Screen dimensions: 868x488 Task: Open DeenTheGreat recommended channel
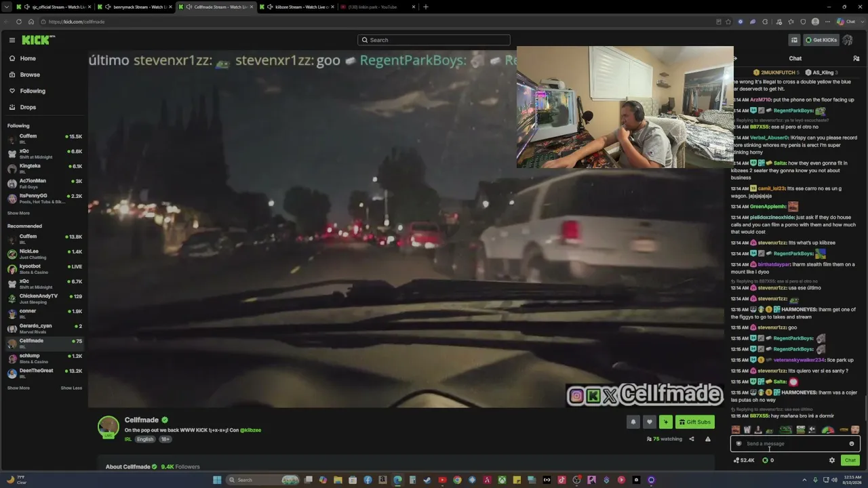pyautogui.click(x=44, y=373)
